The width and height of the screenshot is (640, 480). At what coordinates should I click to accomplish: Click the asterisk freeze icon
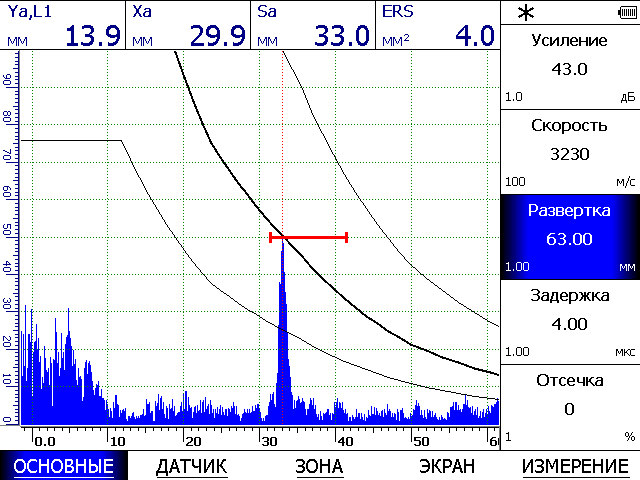click(524, 12)
